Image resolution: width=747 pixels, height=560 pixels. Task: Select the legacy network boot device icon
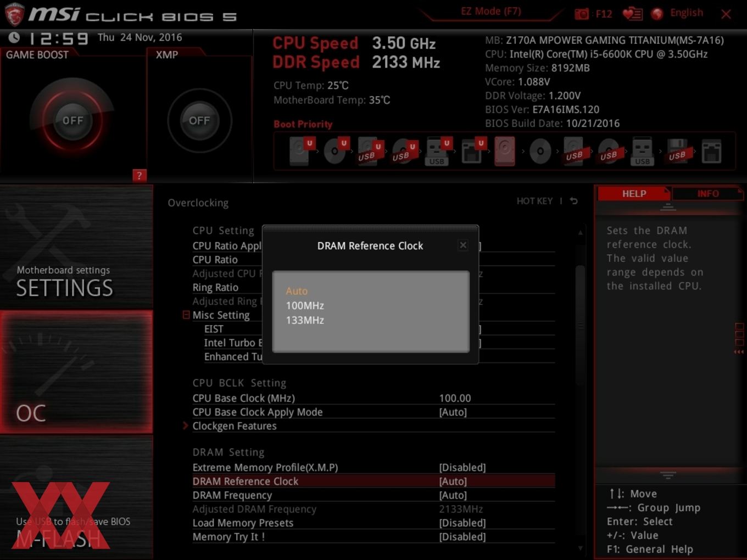pyautogui.click(x=711, y=151)
